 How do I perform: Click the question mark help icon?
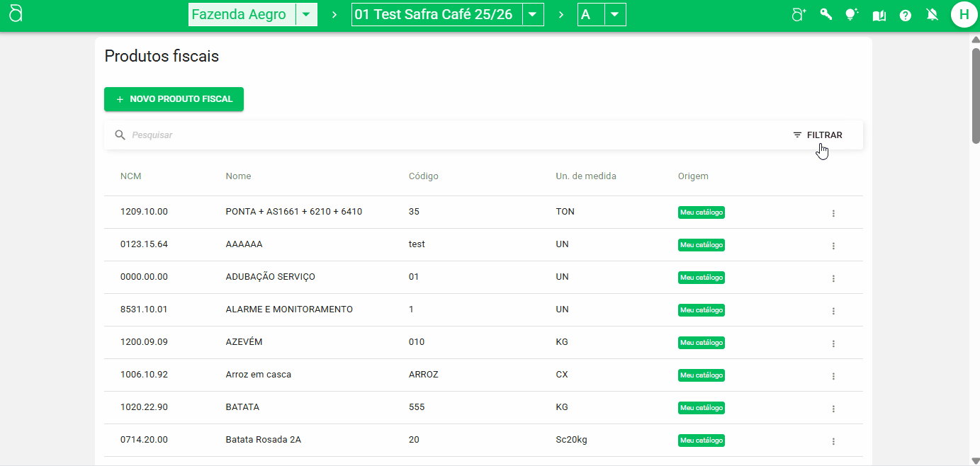pyautogui.click(x=906, y=13)
